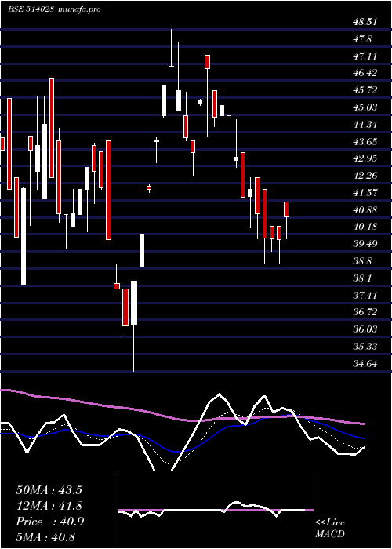Image resolution: width=392 pixels, height=549 pixels.
Task: Select the 45.03 price axis label
Action: 365,107
